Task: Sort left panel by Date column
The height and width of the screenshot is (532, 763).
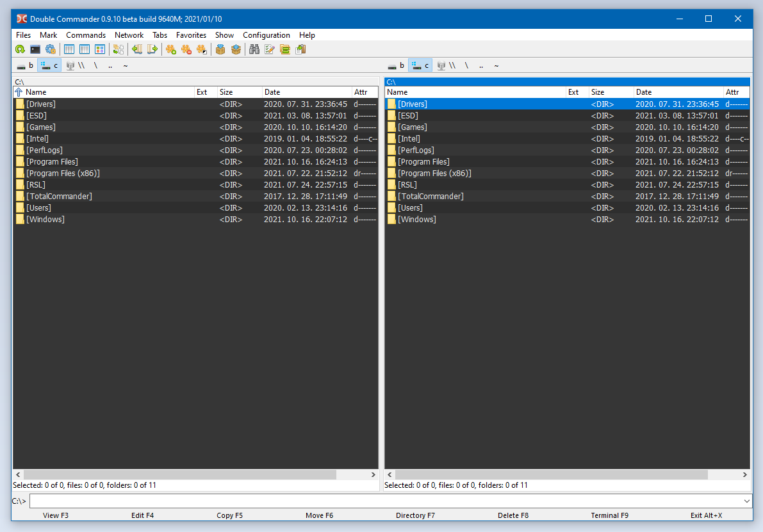Action: [307, 92]
